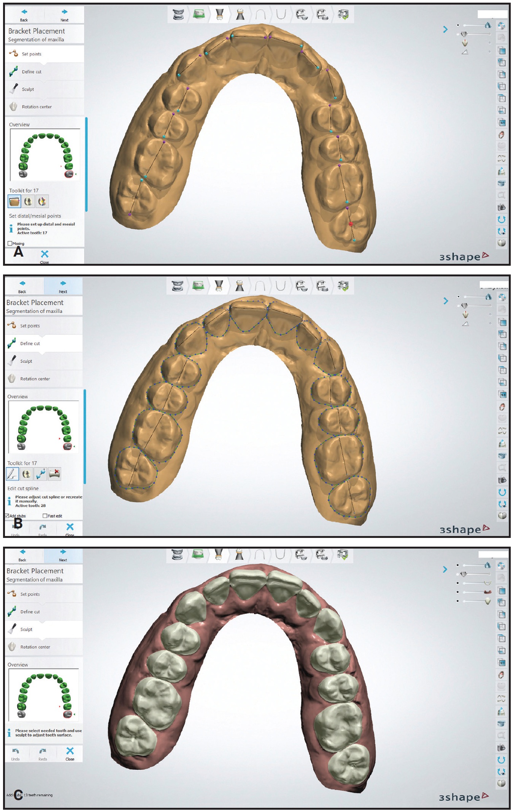513x812 pixels.
Task: Tick the Missing checkbox in panel A
Action: point(10,243)
